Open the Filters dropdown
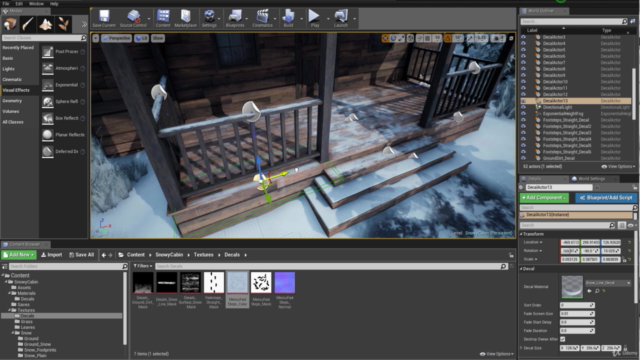640x360 pixels. pyautogui.click(x=143, y=266)
